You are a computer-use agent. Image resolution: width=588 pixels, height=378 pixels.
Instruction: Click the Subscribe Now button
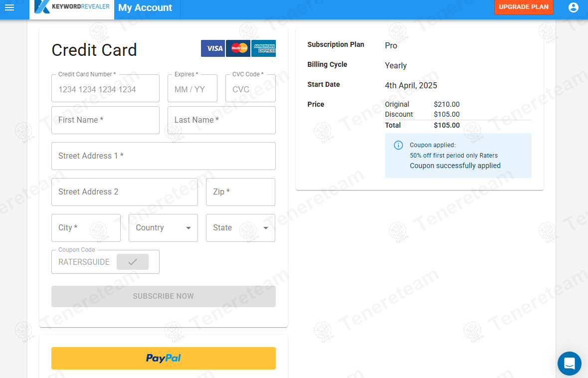(x=164, y=296)
